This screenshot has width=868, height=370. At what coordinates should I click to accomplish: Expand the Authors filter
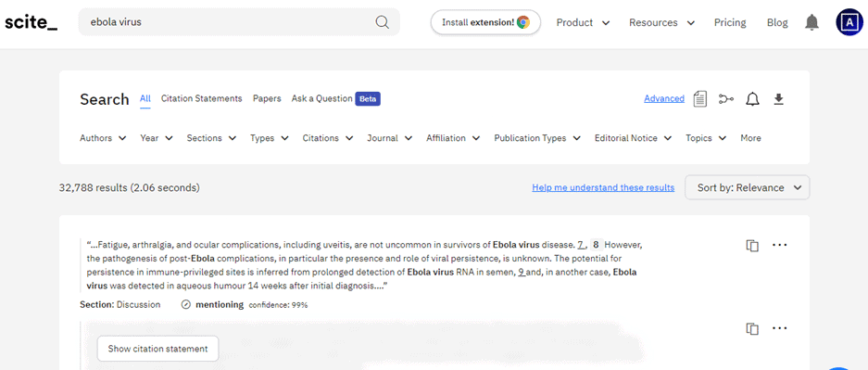coord(103,138)
